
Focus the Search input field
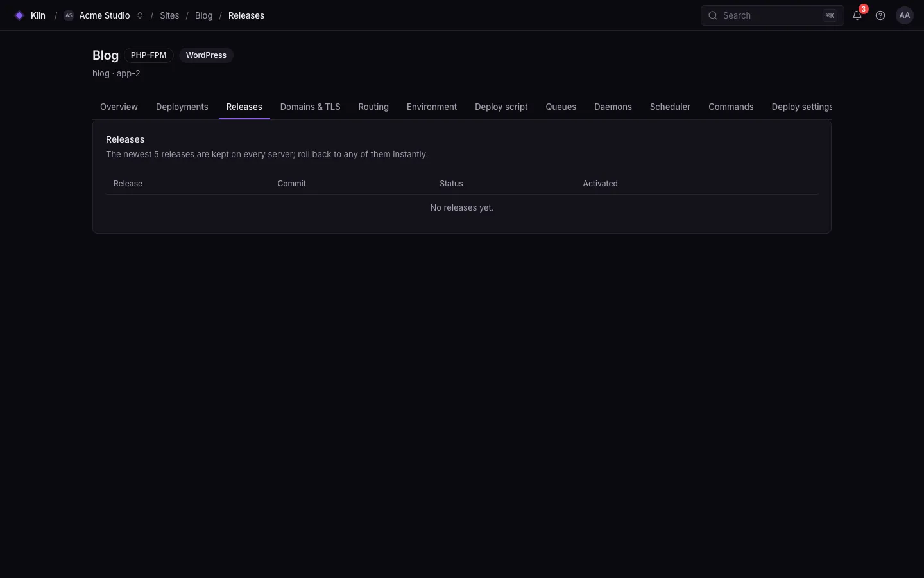[773, 15]
